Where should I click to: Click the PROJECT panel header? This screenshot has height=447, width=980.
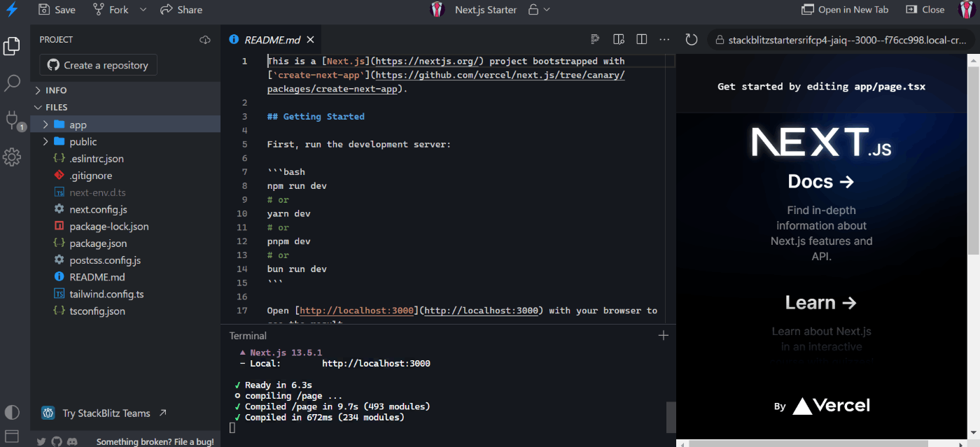[56, 40]
